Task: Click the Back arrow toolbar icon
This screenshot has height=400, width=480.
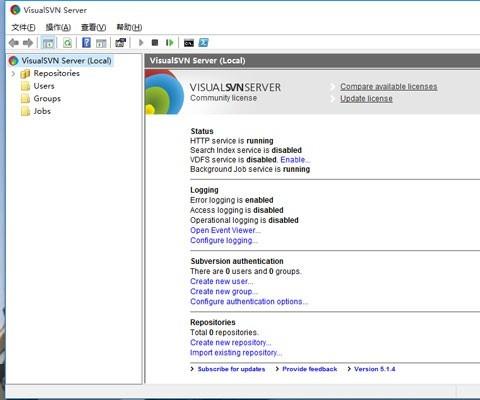Action: pyautogui.click(x=14, y=43)
